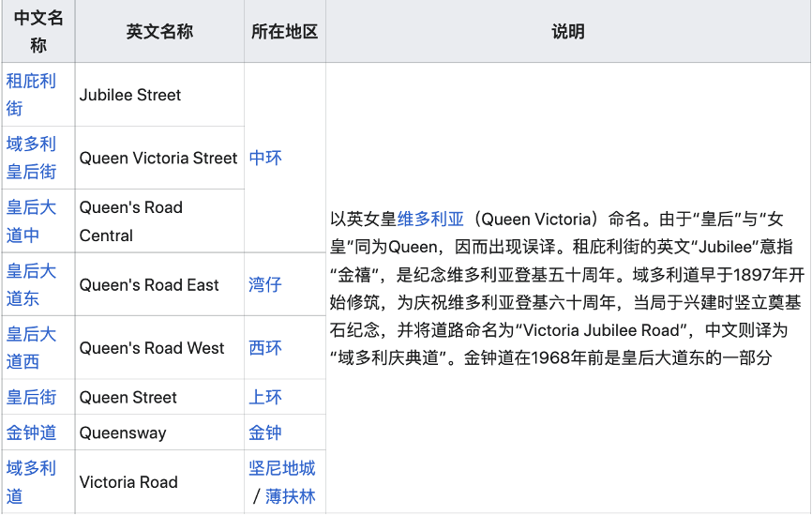Viewport: 812px width, 516px height.
Task: Follow the 上环 district link
Action: (265, 398)
